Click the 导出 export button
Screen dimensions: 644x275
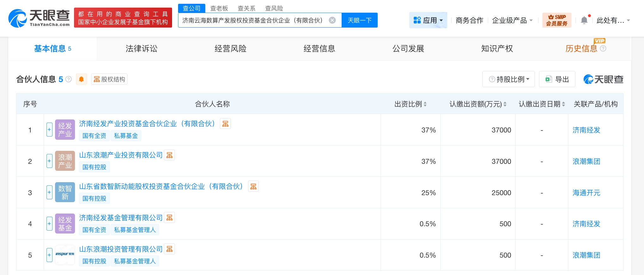coord(557,79)
